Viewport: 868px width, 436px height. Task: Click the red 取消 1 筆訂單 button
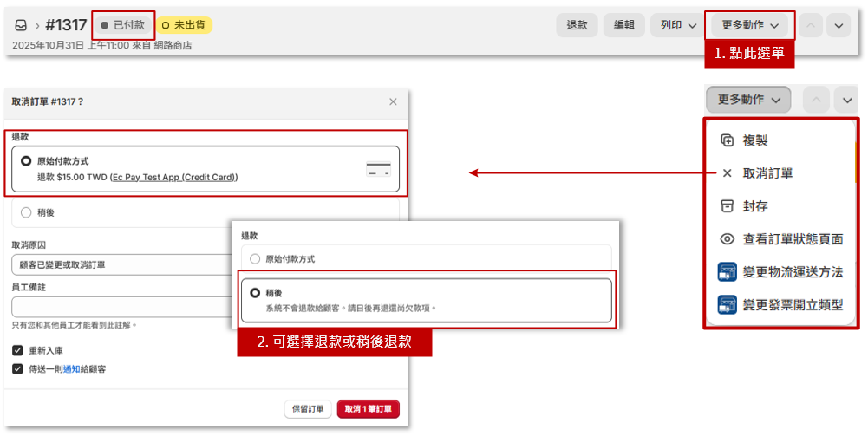(x=368, y=409)
